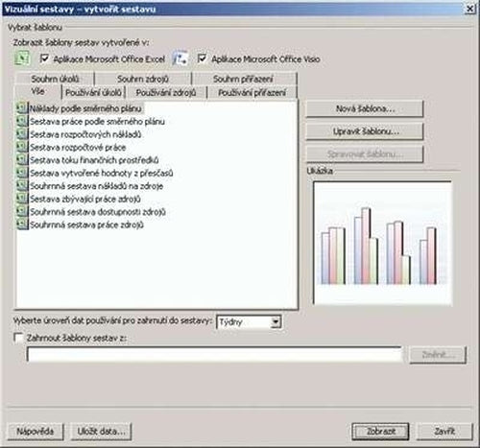Click icon beside Náklady podle směrného plánu

click(x=22, y=108)
